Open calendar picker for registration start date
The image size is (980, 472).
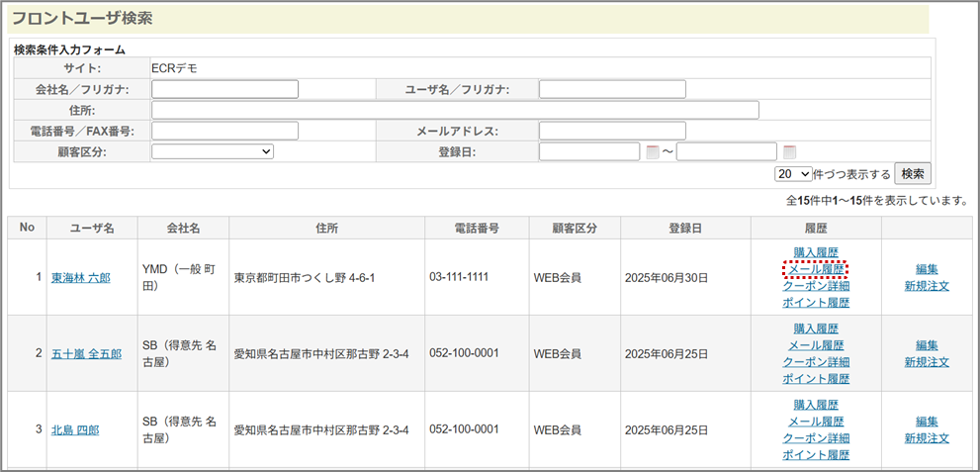point(652,152)
